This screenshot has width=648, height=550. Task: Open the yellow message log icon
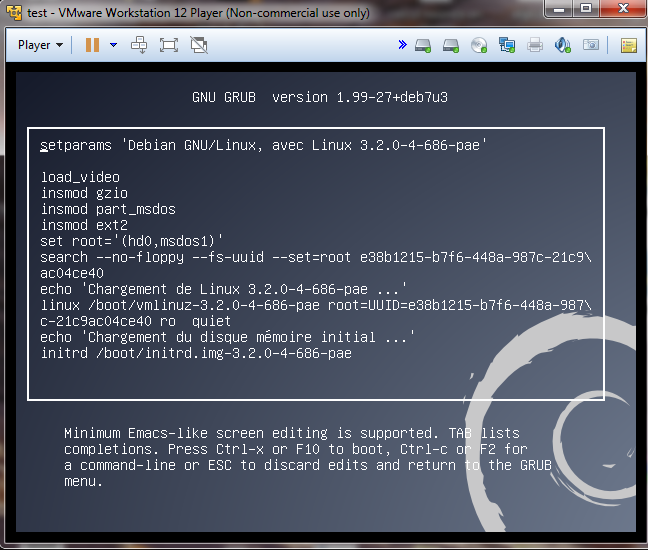[x=628, y=45]
